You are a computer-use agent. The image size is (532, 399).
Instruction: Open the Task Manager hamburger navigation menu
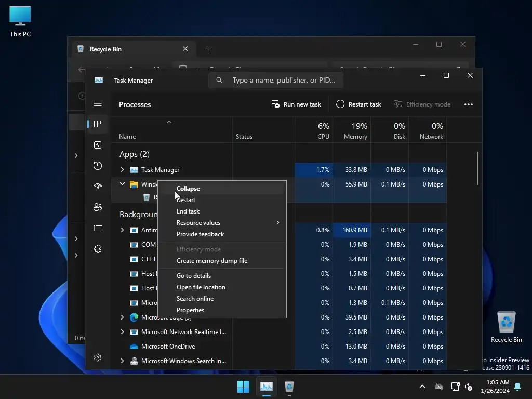[98, 103]
